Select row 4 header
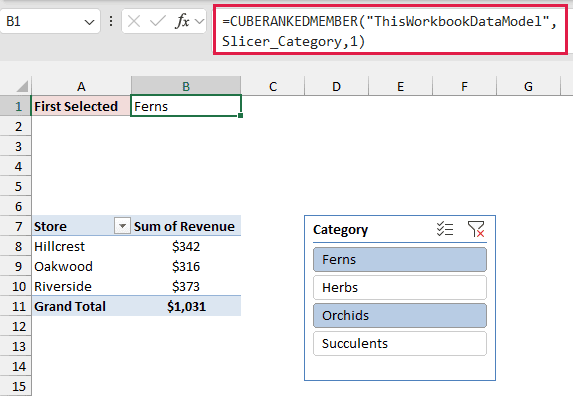 click(x=16, y=166)
